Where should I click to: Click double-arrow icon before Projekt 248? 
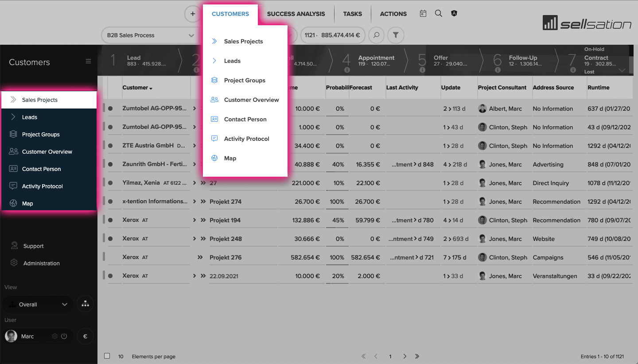click(x=203, y=239)
